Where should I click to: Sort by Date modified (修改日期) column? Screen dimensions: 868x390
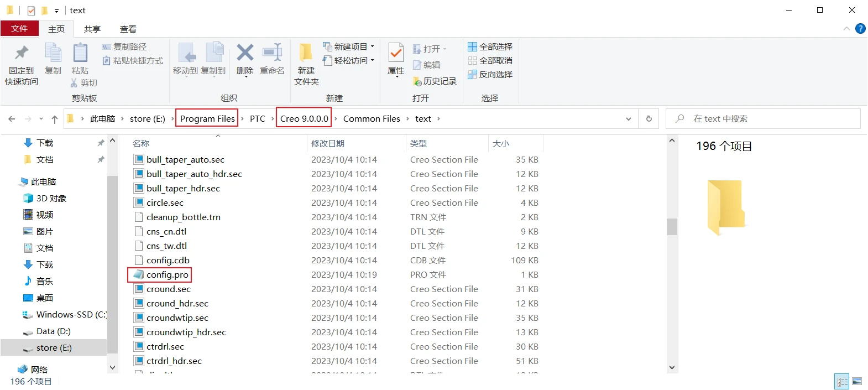tap(357, 144)
